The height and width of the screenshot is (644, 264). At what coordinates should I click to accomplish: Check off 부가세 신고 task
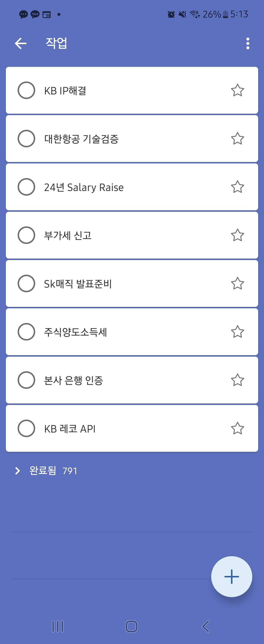tap(26, 235)
